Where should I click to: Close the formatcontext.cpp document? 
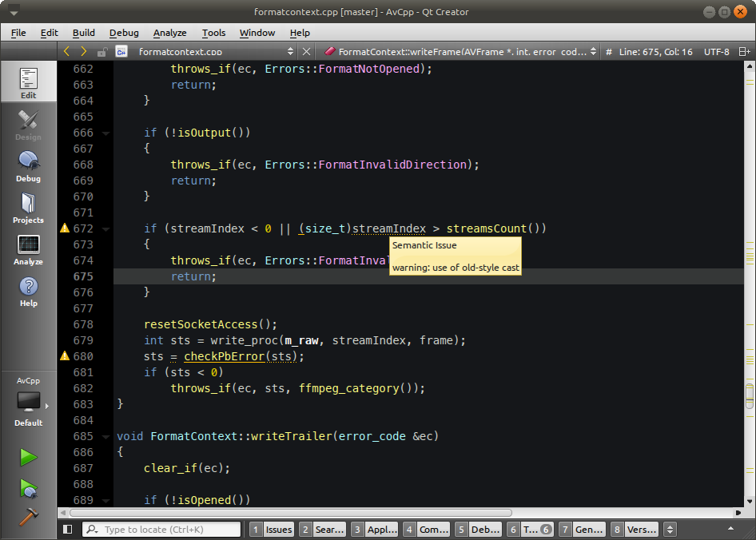coord(306,52)
